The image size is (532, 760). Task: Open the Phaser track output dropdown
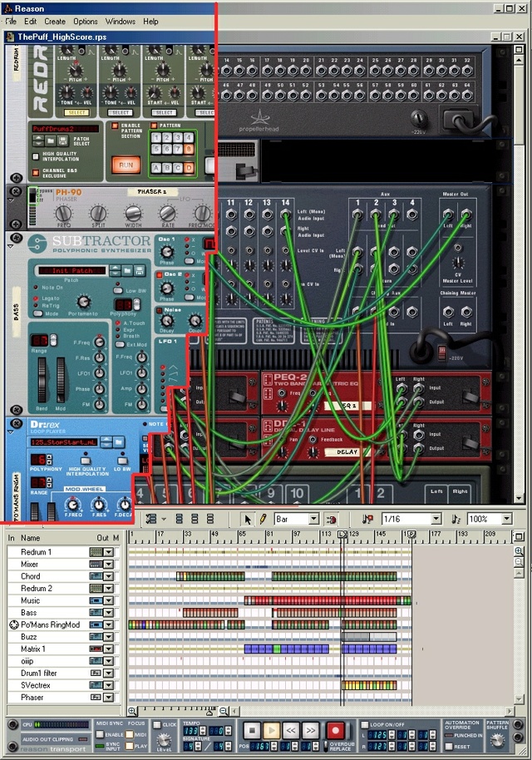coord(109,698)
